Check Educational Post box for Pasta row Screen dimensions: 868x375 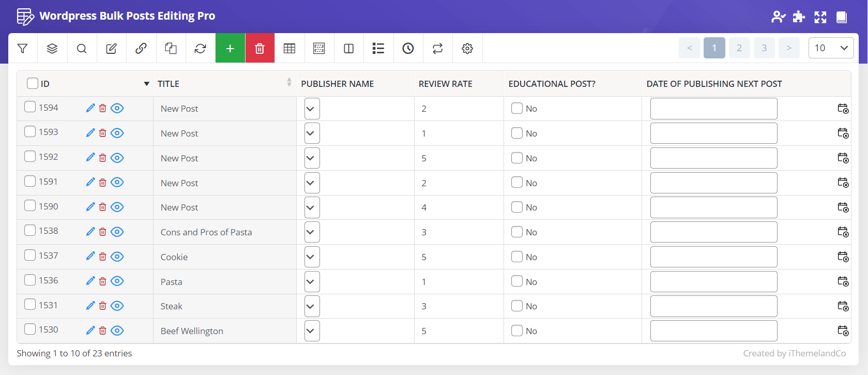tap(517, 281)
